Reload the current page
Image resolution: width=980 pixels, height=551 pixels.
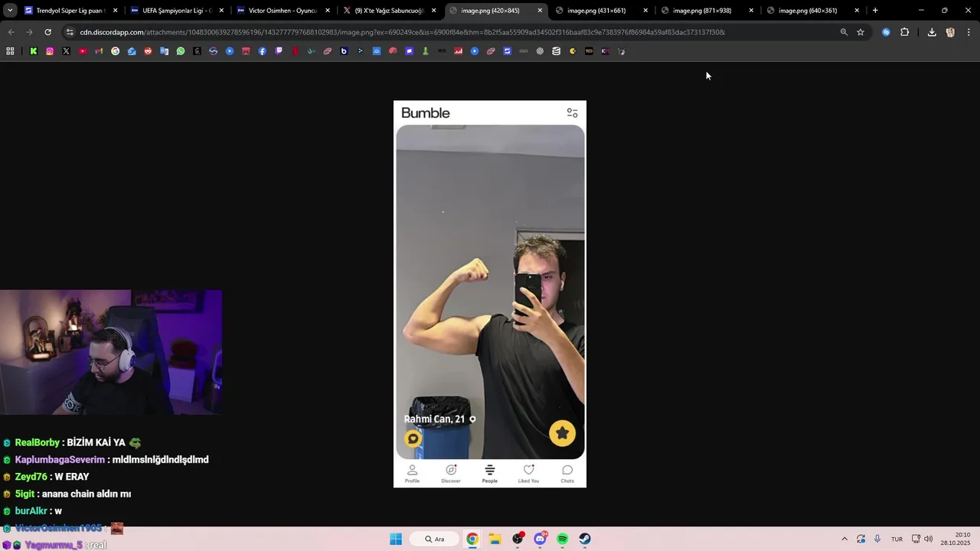(47, 32)
